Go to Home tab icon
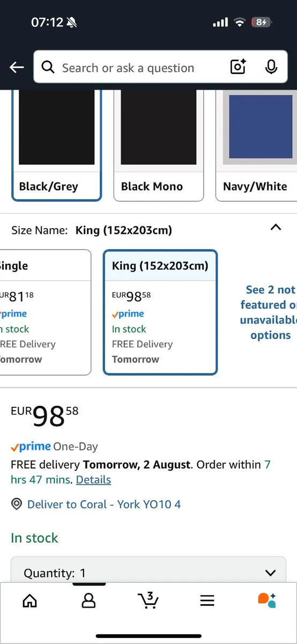The height and width of the screenshot is (644, 297). click(30, 601)
